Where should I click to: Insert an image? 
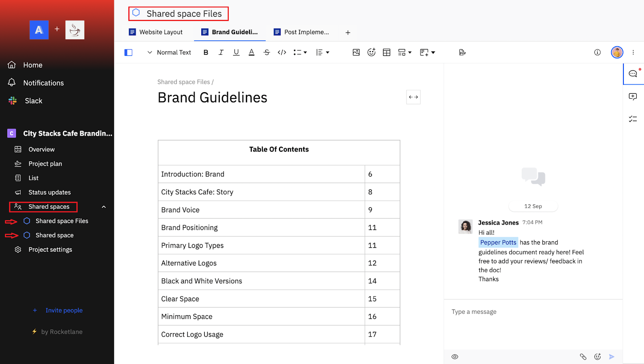pyautogui.click(x=356, y=52)
